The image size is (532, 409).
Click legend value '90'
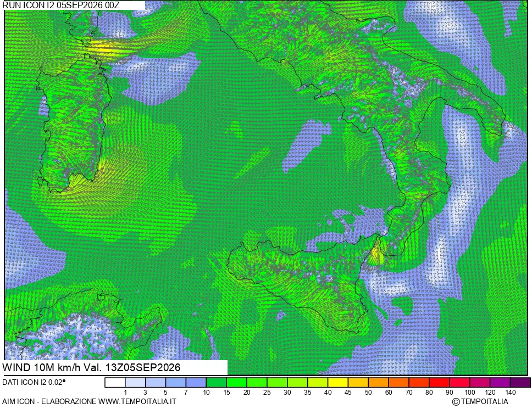pyautogui.click(x=449, y=393)
